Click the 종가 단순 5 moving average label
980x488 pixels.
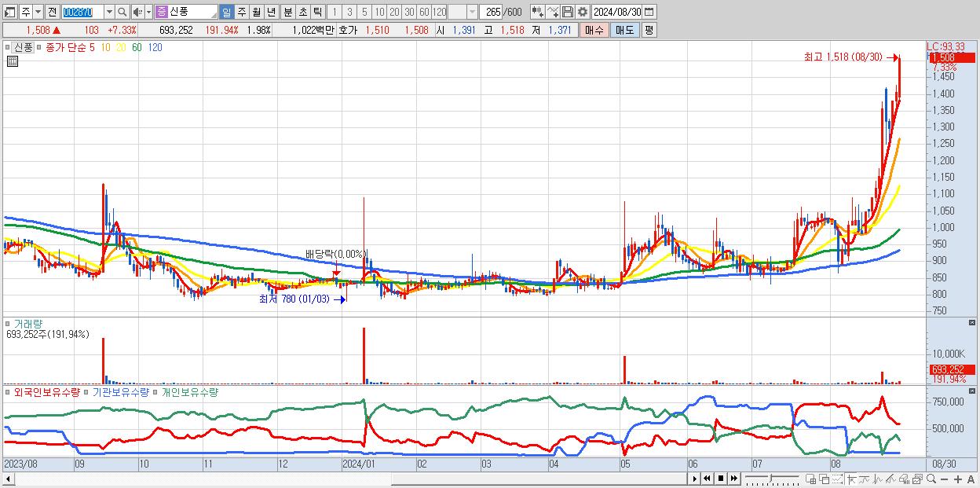pyautogui.click(x=70, y=47)
